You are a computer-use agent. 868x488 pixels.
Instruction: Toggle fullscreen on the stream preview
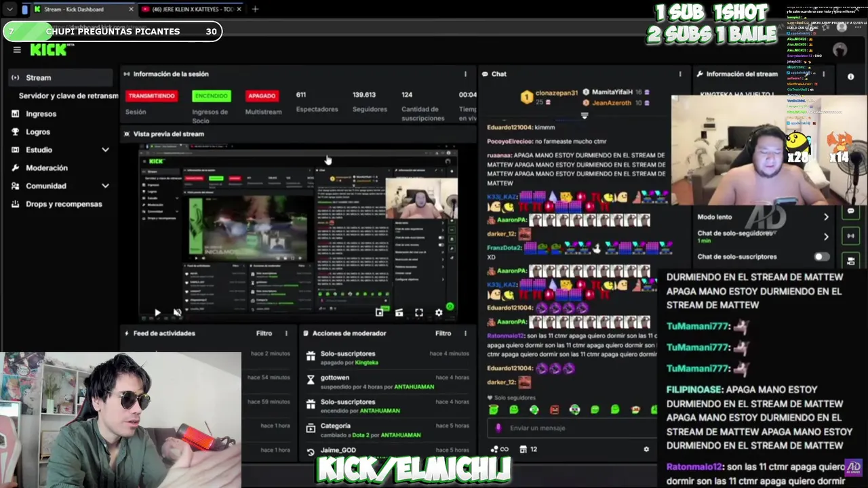(419, 312)
